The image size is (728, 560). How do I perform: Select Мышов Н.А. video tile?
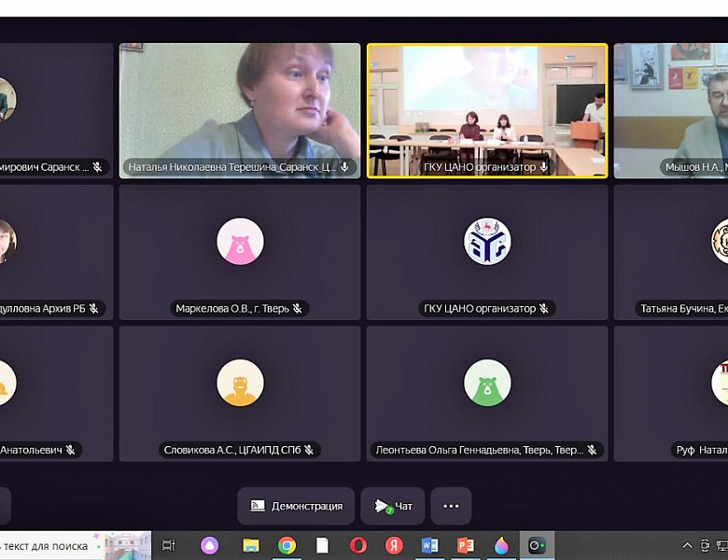[x=671, y=110]
